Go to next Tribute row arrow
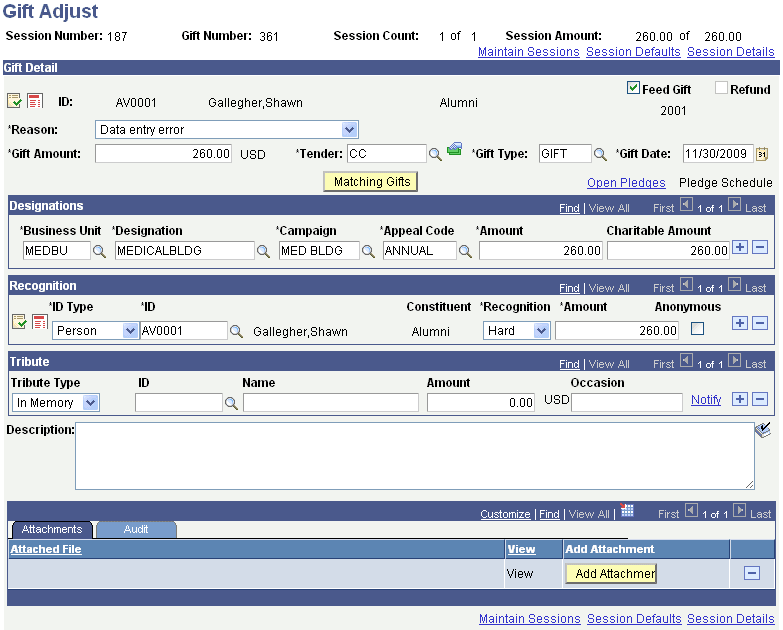The height and width of the screenshot is (630, 783). 734,360
